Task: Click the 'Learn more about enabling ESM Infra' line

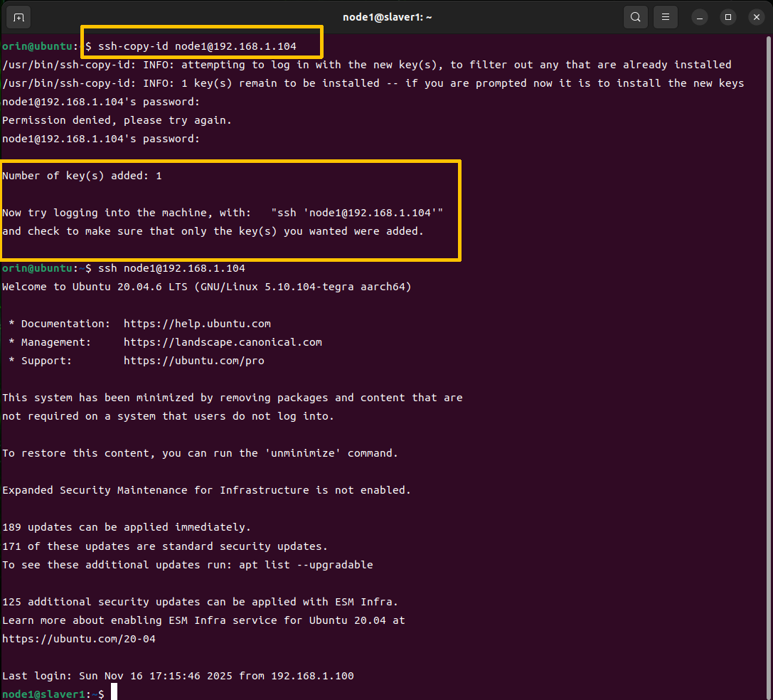Action: click(203, 620)
